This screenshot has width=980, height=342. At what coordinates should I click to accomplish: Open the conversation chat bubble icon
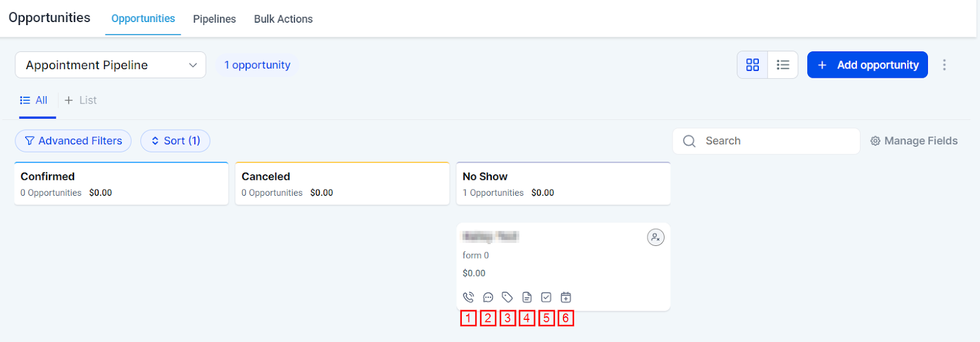(488, 297)
